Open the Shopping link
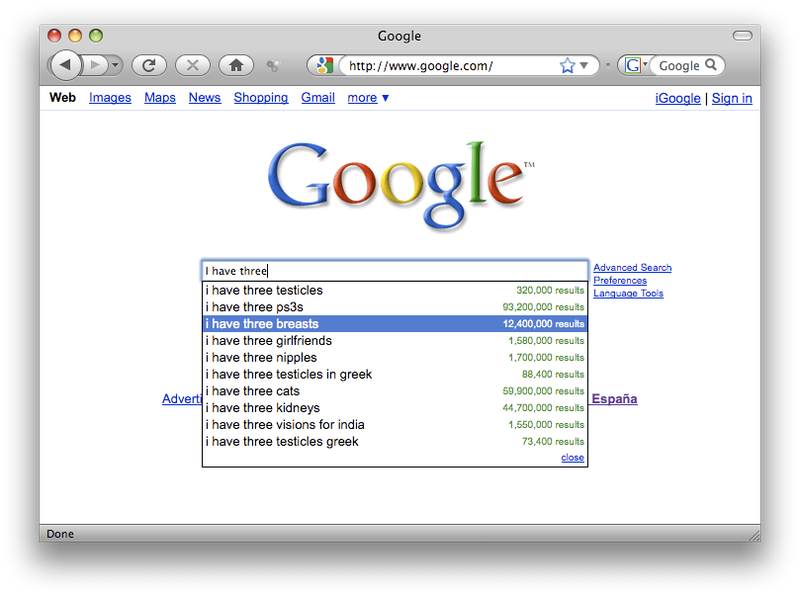The height and width of the screenshot is (596, 800). click(x=261, y=97)
